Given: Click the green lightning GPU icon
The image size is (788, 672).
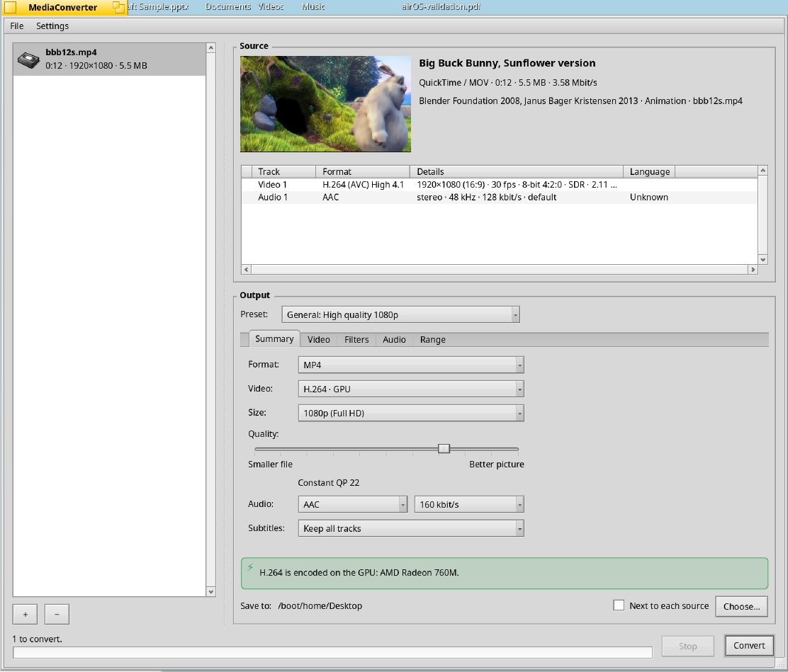Looking at the screenshot, I should coord(250,567).
